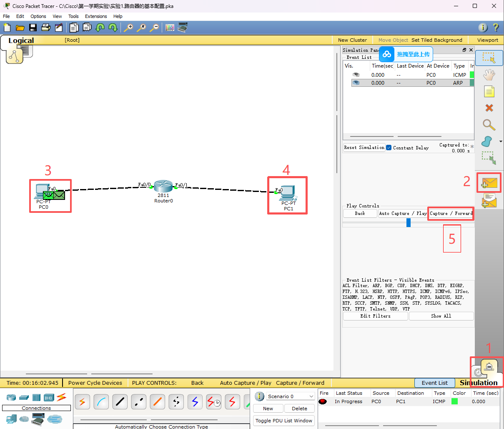Screen dimensions: 504x429
Task: Click the Show All filters button
Action: tap(441, 316)
